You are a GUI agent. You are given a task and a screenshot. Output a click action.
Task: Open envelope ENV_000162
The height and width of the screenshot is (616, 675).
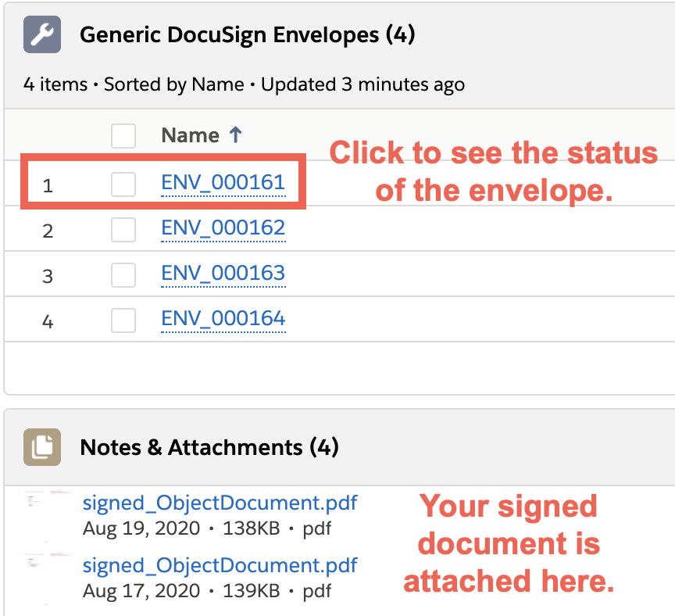pos(223,228)
